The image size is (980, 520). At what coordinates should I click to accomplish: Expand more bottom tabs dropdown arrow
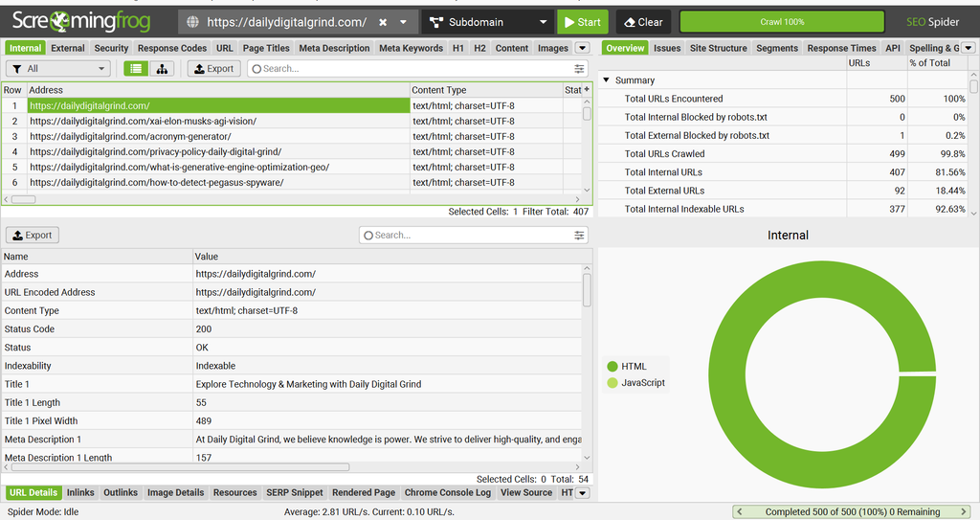(583, 493)
